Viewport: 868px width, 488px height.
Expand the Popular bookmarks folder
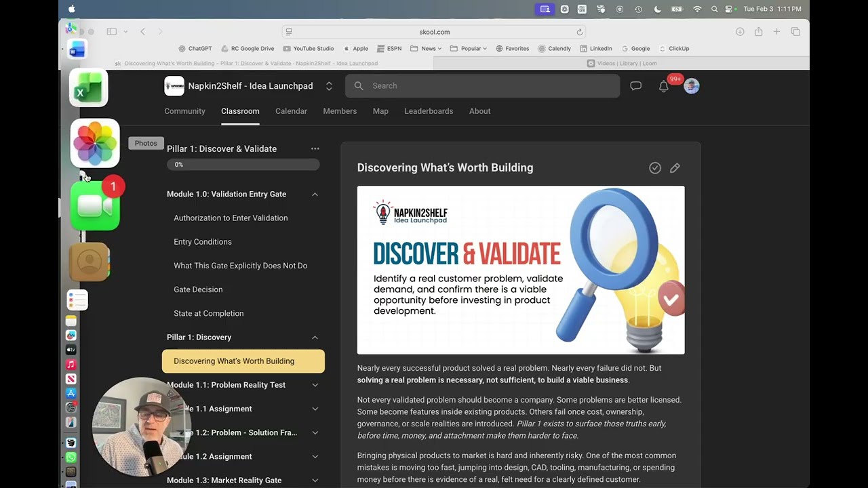click(x=469, y=49)
